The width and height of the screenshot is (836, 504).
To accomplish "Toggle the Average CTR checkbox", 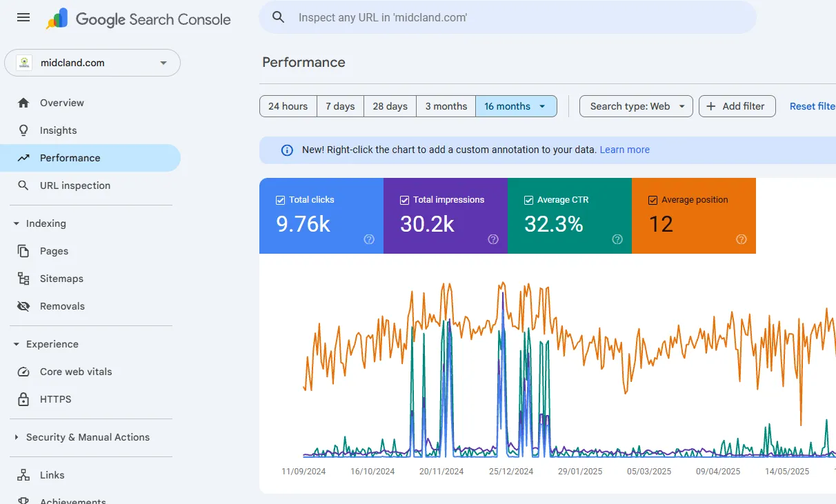I will [528, 200].
